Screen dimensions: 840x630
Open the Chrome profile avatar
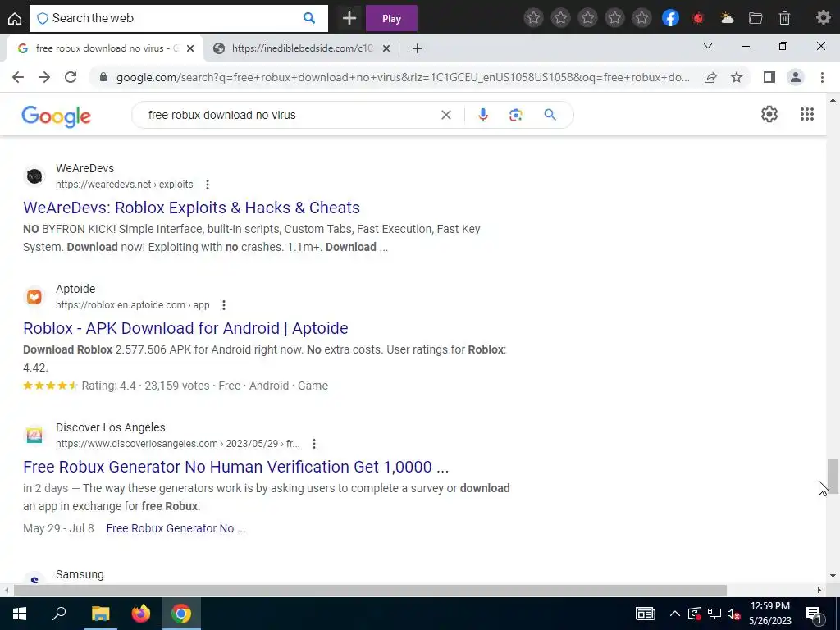796,77
